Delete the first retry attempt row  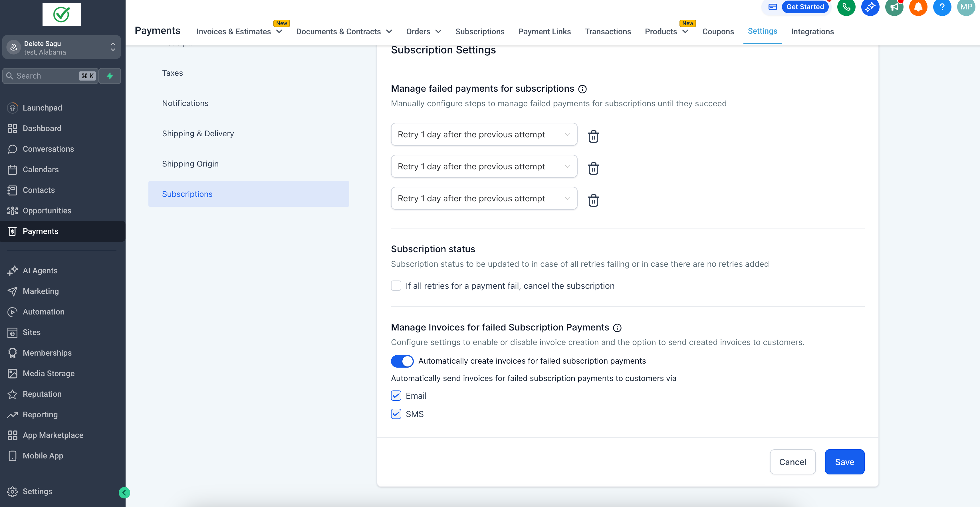(x=593, y=136)
